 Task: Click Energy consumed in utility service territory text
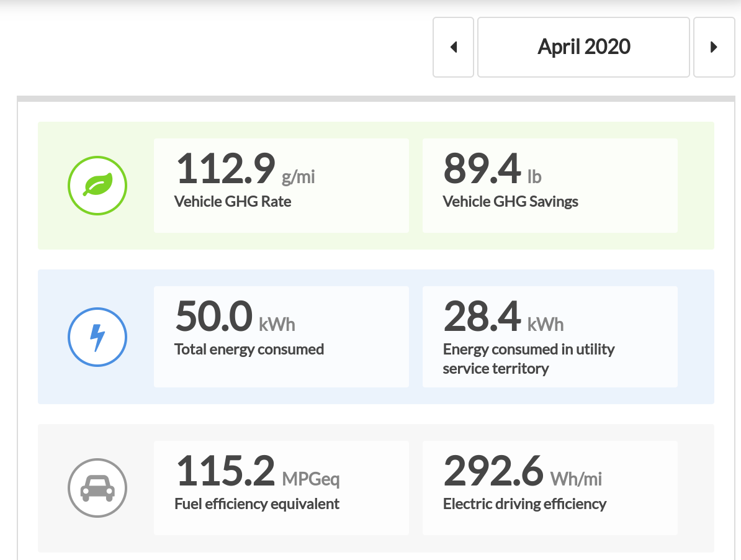(x=528, y=359)
